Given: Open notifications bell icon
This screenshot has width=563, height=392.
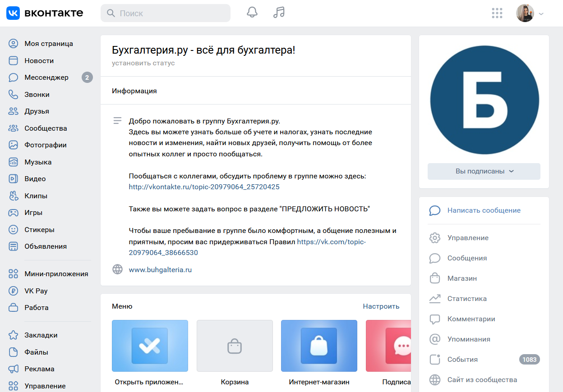Looking at the screenshot, I should pyautogui.click(x=252, y=13).
